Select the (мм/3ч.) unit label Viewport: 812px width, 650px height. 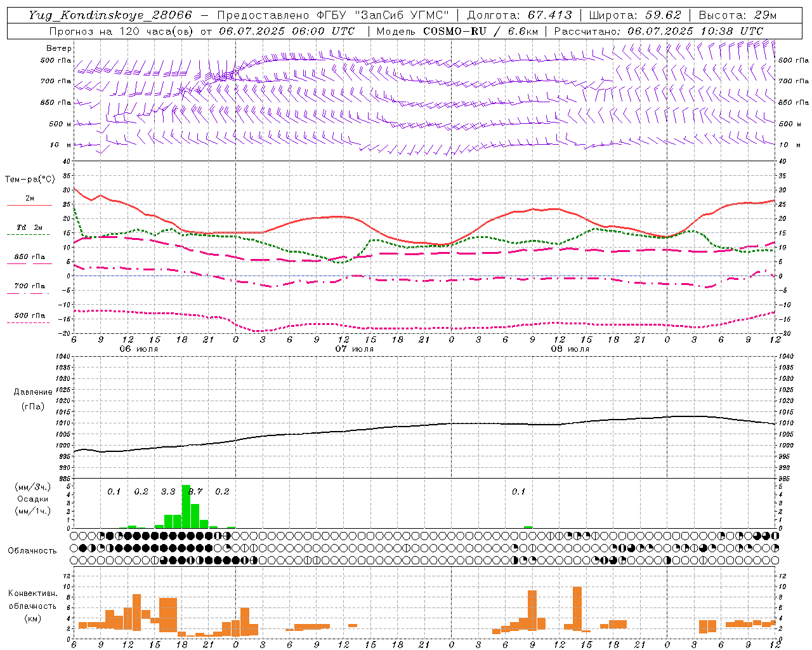(33, 487)
